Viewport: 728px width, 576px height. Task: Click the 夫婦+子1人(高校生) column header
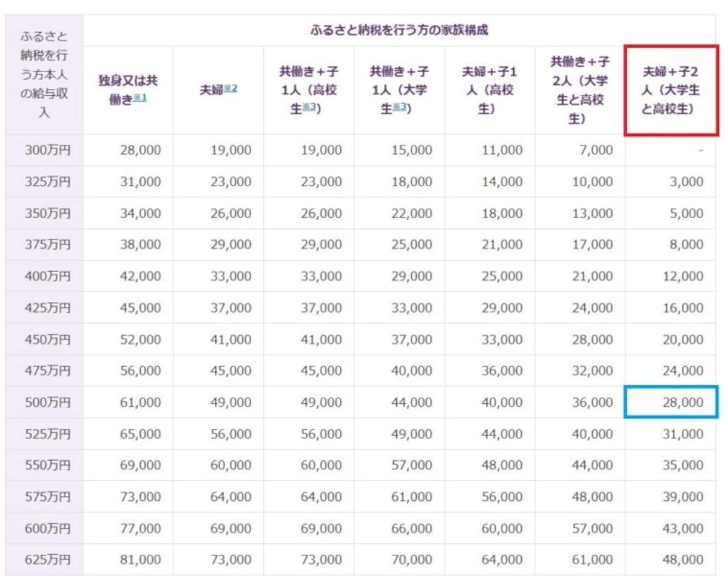(x=490, y=90)
